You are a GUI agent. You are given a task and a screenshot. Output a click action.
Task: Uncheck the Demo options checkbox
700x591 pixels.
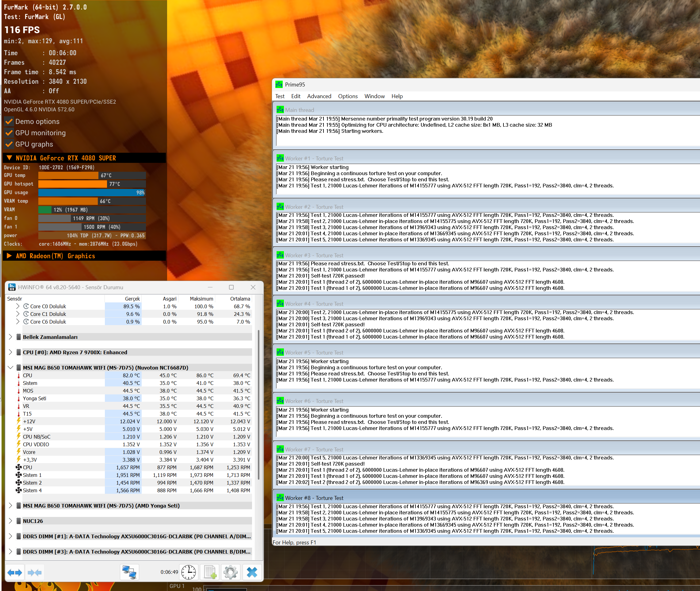9,122
